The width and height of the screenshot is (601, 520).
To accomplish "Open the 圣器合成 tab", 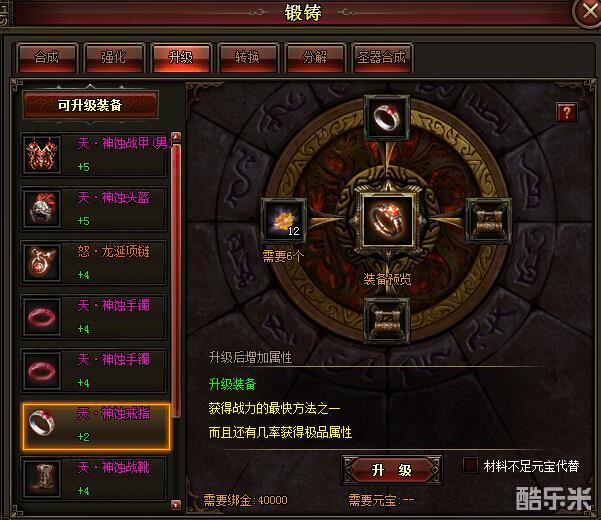I will point(382,57).
